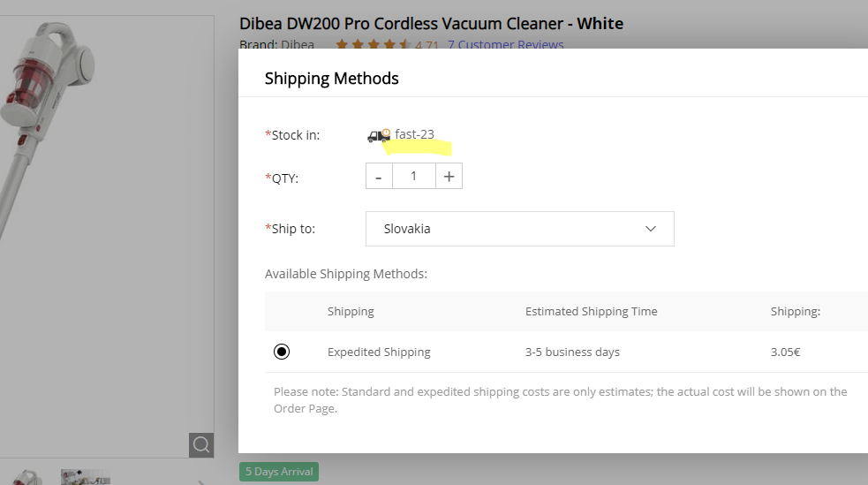Click the quantity input field
This screenshot has height=485, width=868.
tap(413, 177)
